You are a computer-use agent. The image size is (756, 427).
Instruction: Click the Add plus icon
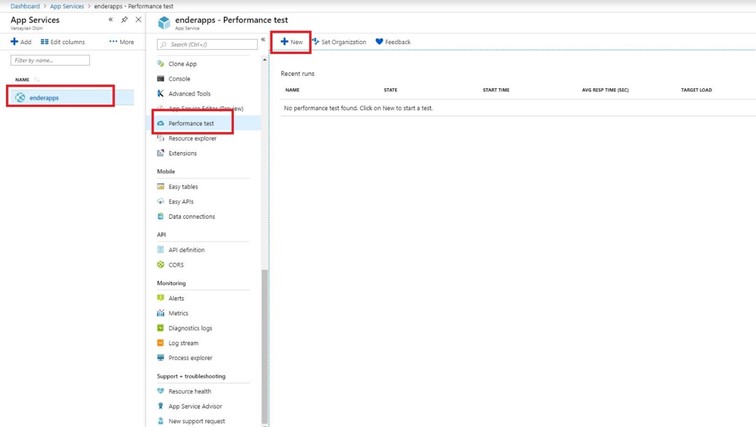[15, 42]
